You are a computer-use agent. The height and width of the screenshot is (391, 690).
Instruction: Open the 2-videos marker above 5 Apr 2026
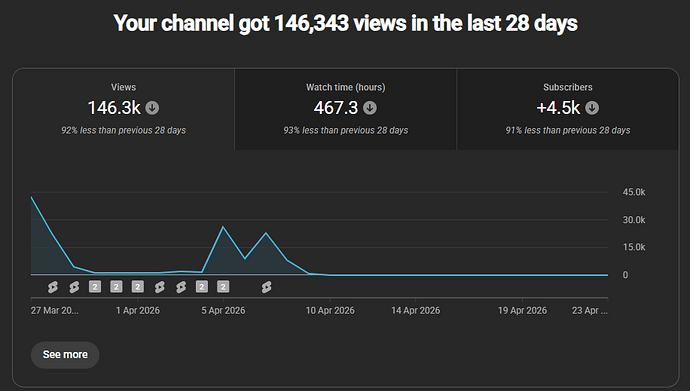223,287
